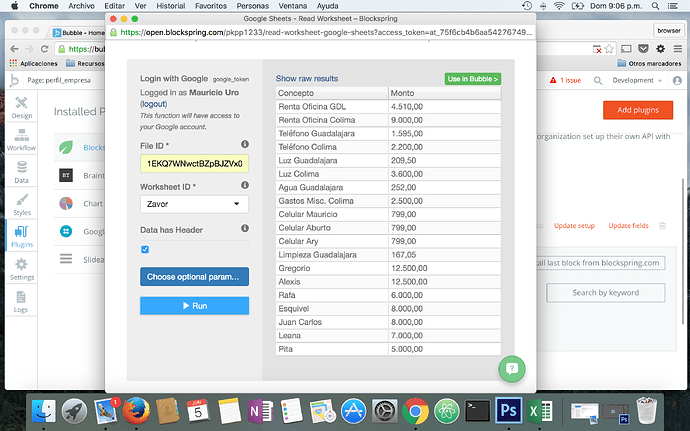Viewport: 690px width, 431px height.
Task: Open the Ayuda menu
Action: coord(327,6)
